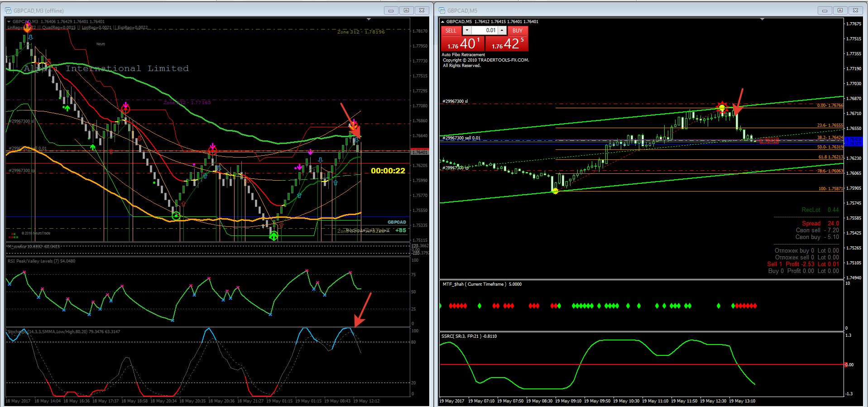Click the "LinReg=0.0022" regression readout line
The image size is (868, 407).
pos(77,28)
